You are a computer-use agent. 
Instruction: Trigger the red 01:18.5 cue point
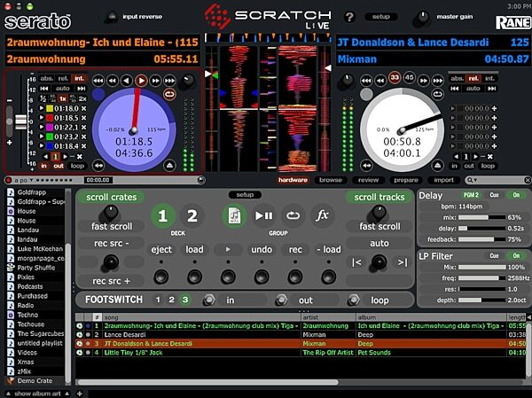[42, 118]
